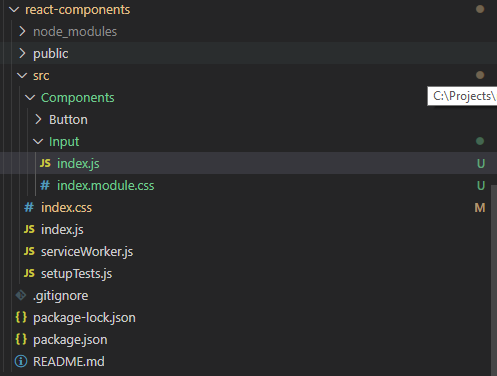
Task: Expand the node_modules folder chevron
Action: point(22,32)
